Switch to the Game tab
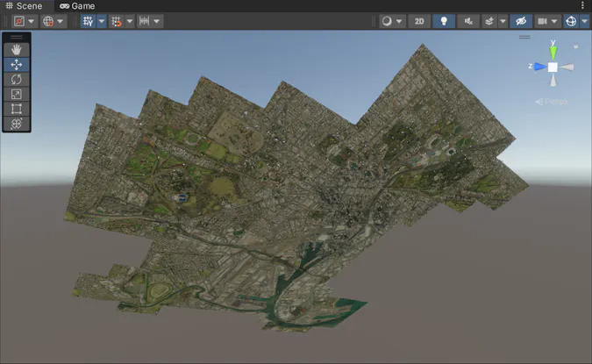Viewport: 592px width, 364px height. (x=77, y=5)
